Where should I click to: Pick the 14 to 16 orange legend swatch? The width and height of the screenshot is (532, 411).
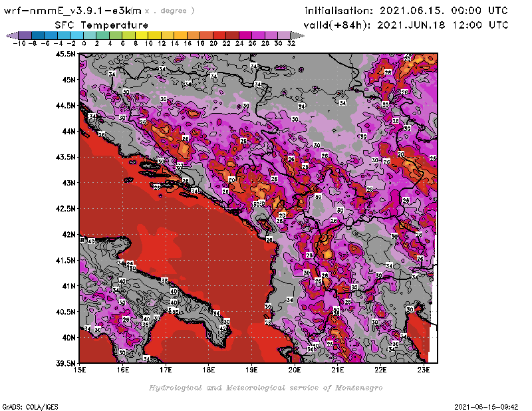[180, 35]
